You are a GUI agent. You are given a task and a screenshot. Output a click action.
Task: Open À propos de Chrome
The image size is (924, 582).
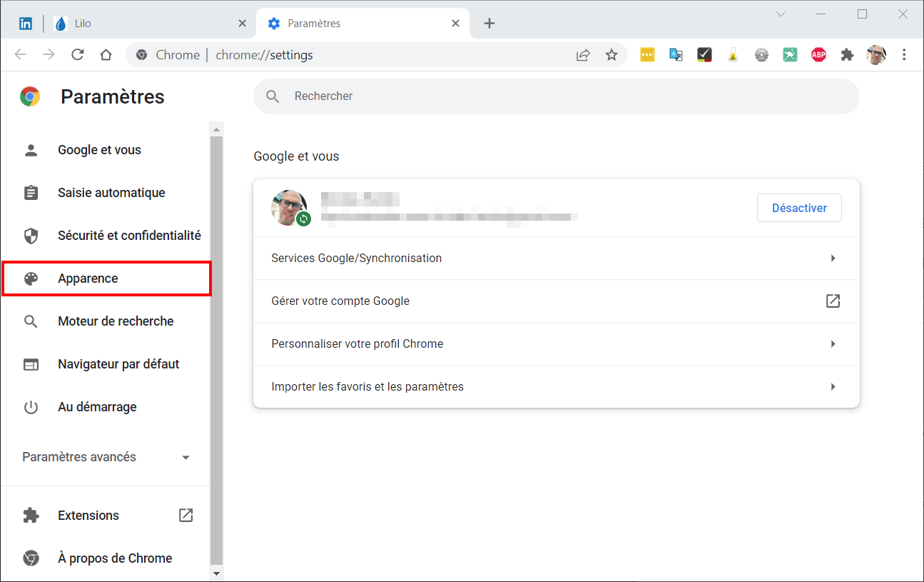coord(106,558)
